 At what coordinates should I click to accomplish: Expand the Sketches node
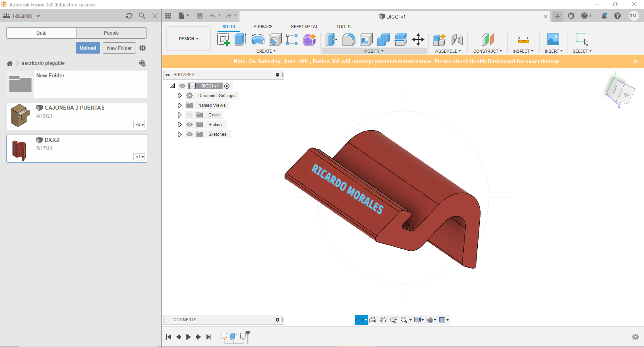pos(180,134)
